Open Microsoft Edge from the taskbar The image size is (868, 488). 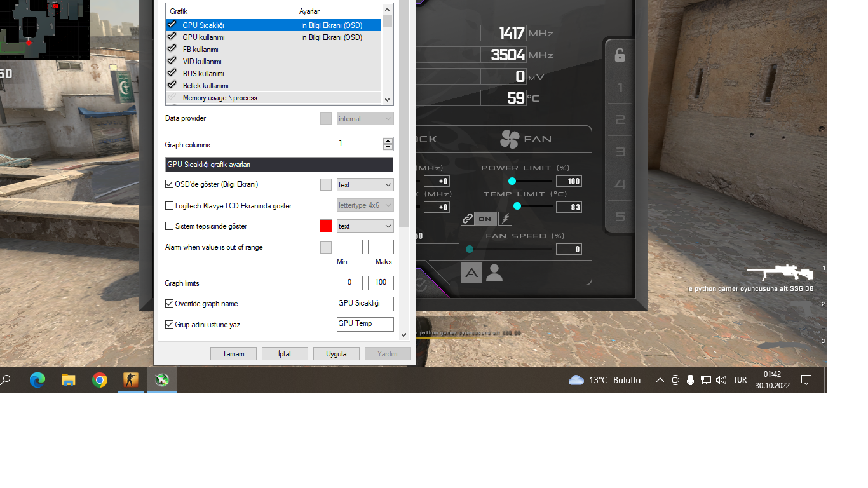(x=37, y=380)
